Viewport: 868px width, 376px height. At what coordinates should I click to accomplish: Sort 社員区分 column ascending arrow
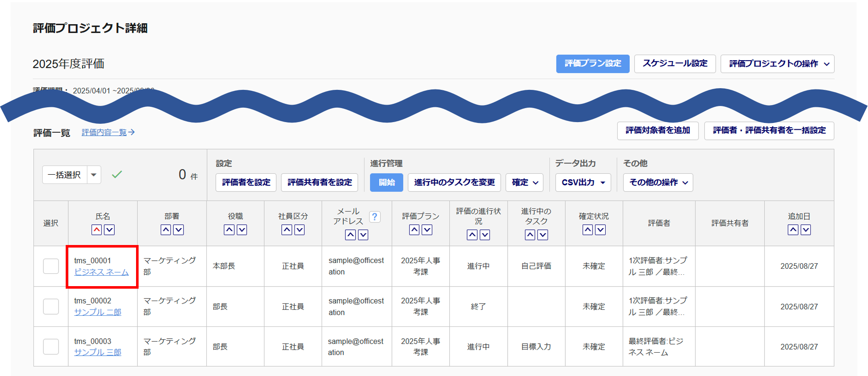pyautogui.click(x=287, y=230)
